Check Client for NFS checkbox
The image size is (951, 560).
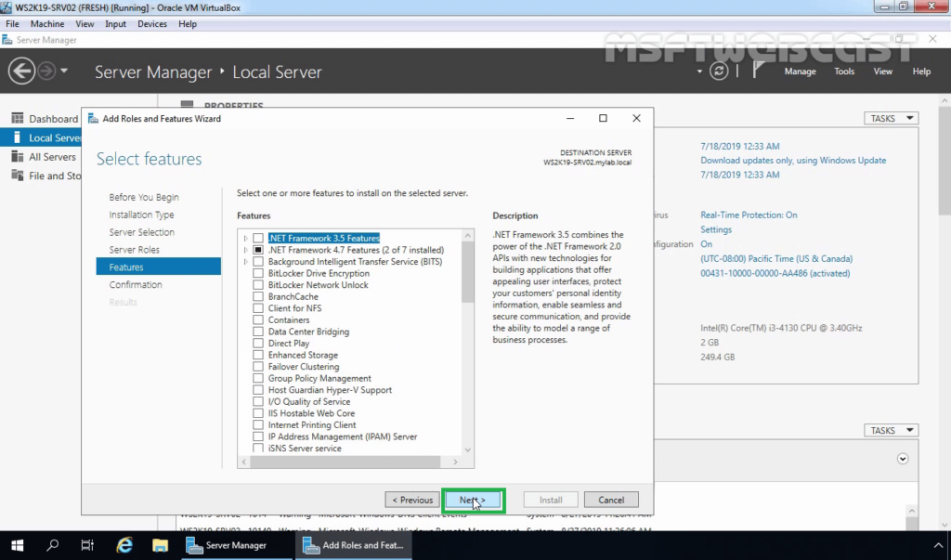(258, 308)
